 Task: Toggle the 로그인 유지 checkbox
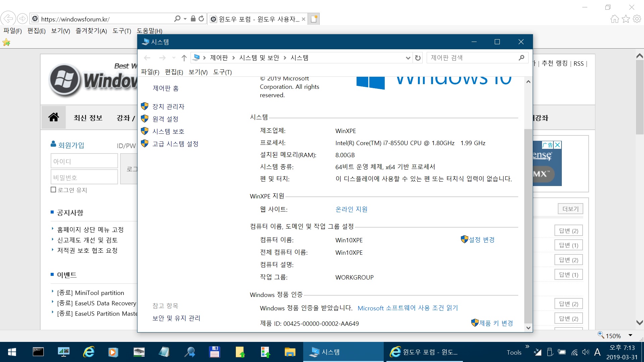[53, 190]
